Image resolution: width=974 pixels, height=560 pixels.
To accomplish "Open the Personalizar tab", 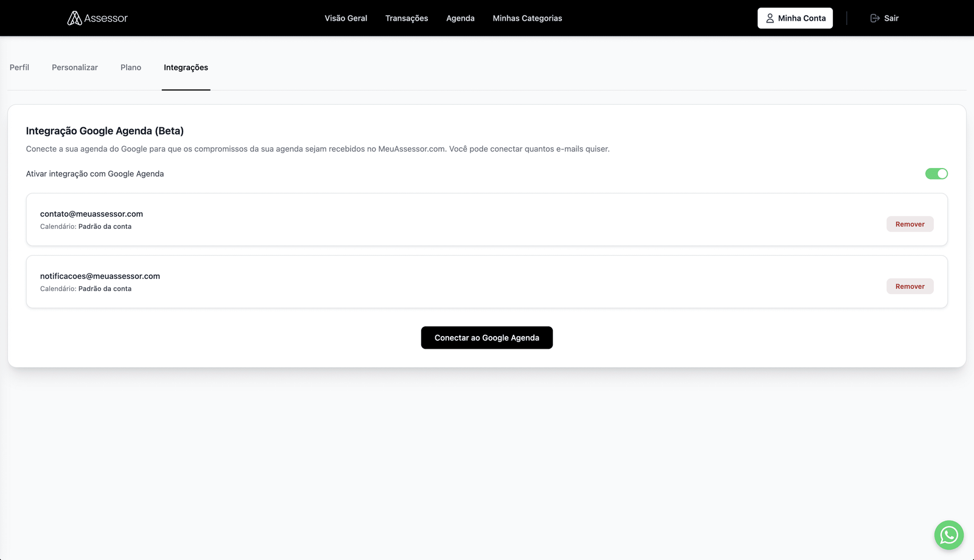I will click(74, 67).
